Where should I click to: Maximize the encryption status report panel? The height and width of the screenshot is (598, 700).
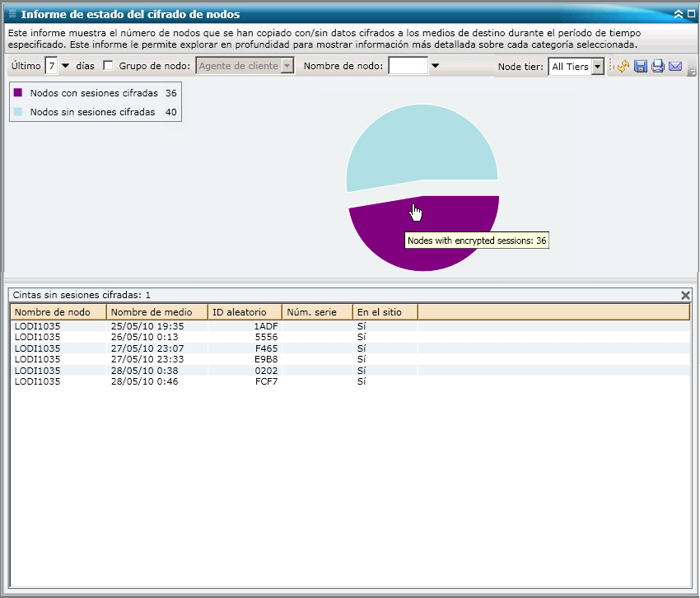[690, 14]
